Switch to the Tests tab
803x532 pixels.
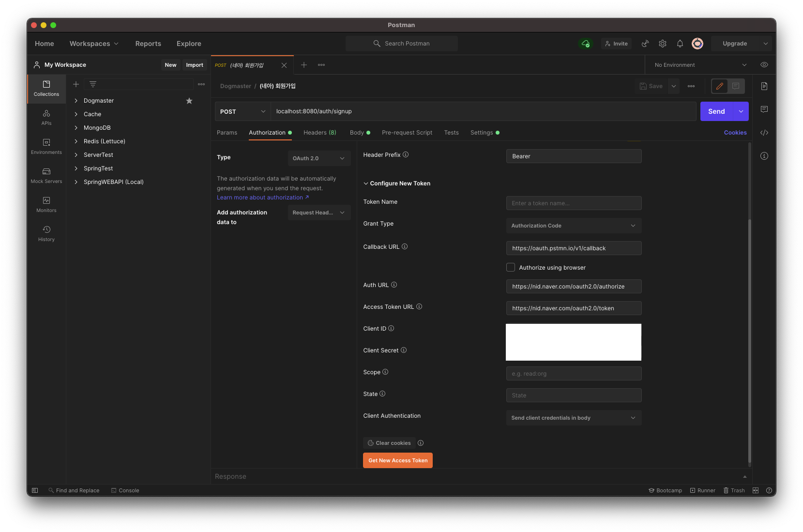[x=452, y=133]
